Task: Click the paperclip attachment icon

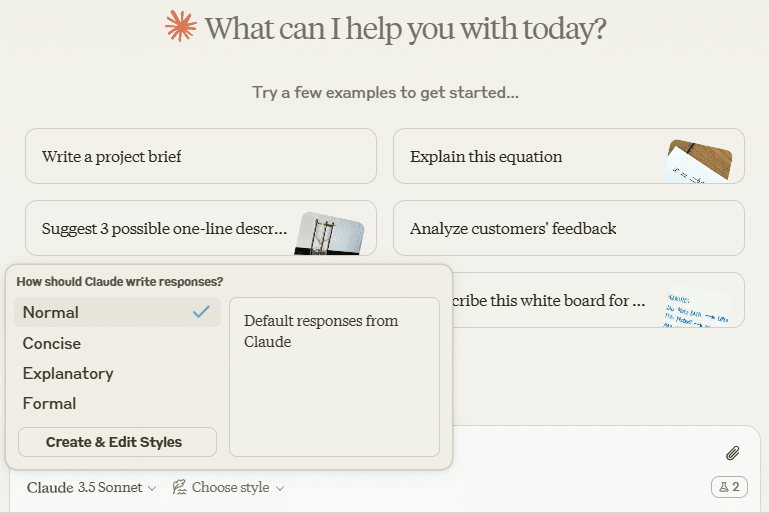Action: pyautogui.click(x=732, y=453)
